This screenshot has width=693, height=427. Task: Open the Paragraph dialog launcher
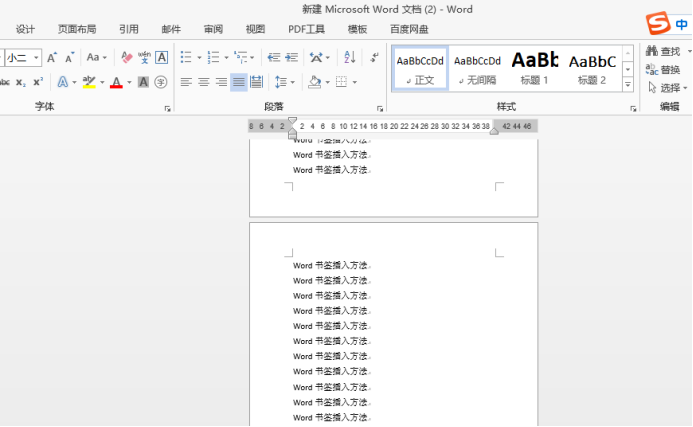[380, 109]
